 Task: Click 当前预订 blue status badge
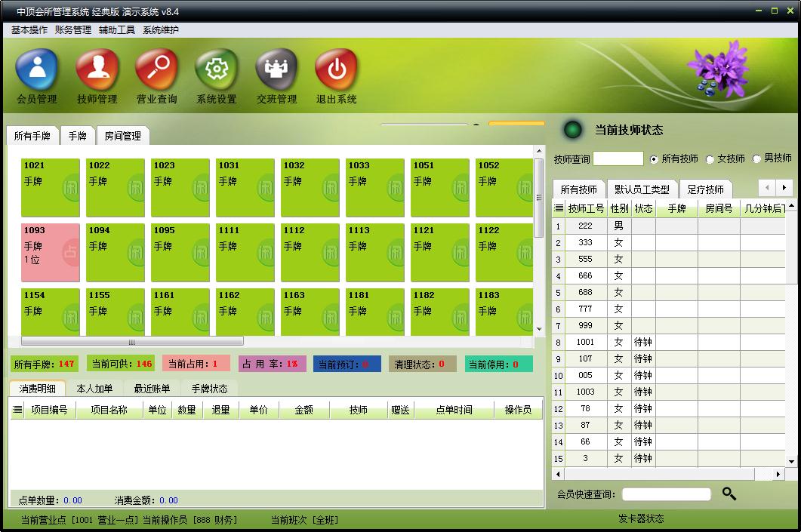click(x=347, y=364)
